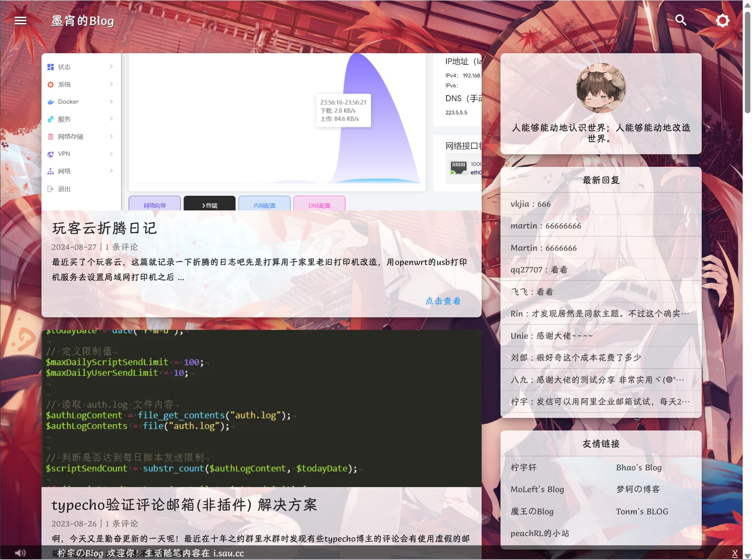Select the VPN globe icon in the sidebar
This screenshot has width=752, height=560.
[x=50, y=153]
